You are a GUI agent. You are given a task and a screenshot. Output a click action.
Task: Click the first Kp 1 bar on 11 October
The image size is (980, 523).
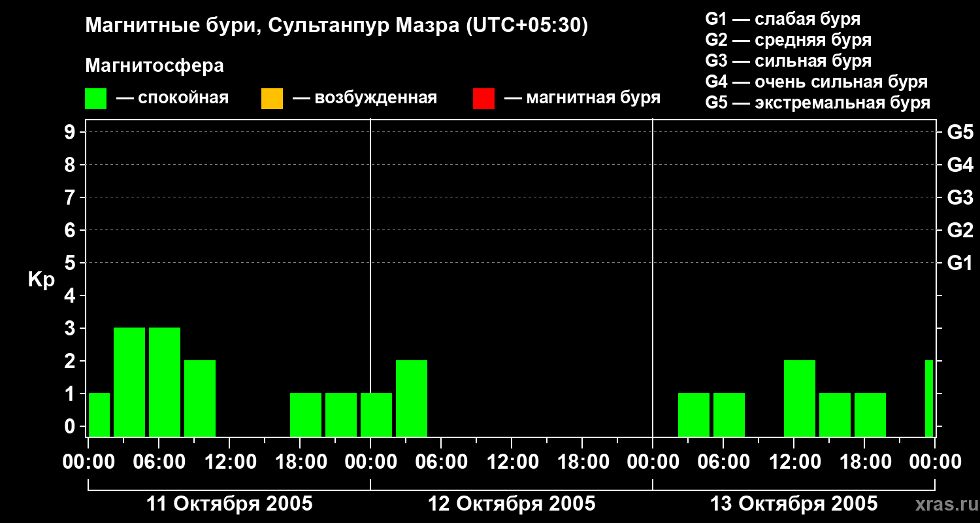click(x=99, y=414)
